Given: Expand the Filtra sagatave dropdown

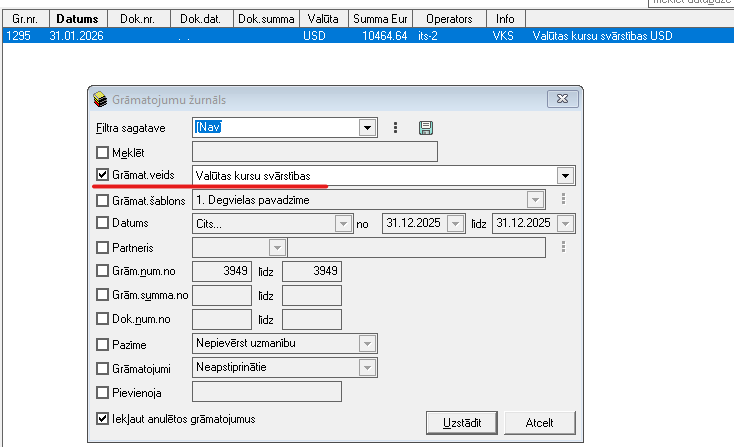Looking at the screenshot, I should tap(367, 128).
